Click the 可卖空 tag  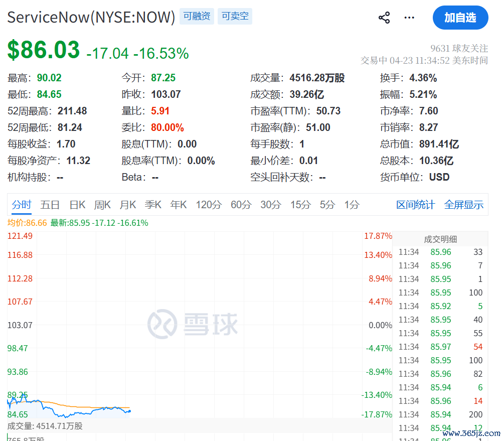235,16
